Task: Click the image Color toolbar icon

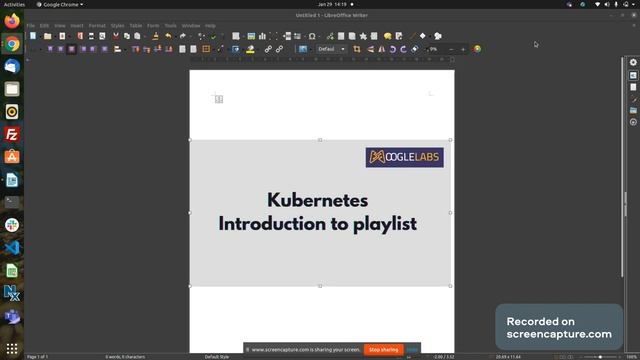Action: pos(477,49)
